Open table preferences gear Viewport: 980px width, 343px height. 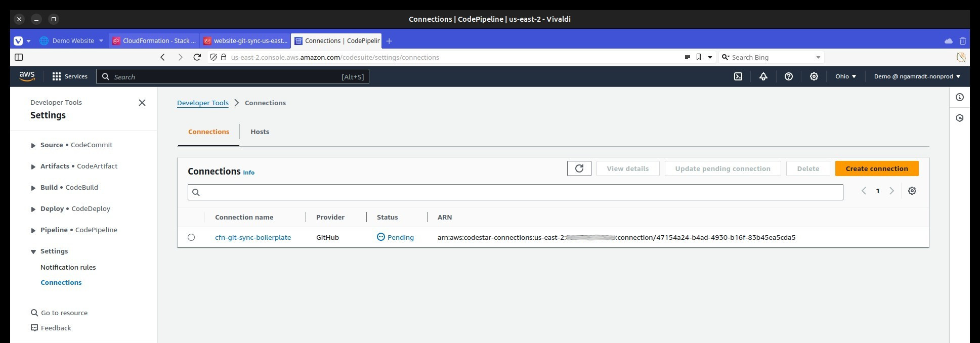912,191
